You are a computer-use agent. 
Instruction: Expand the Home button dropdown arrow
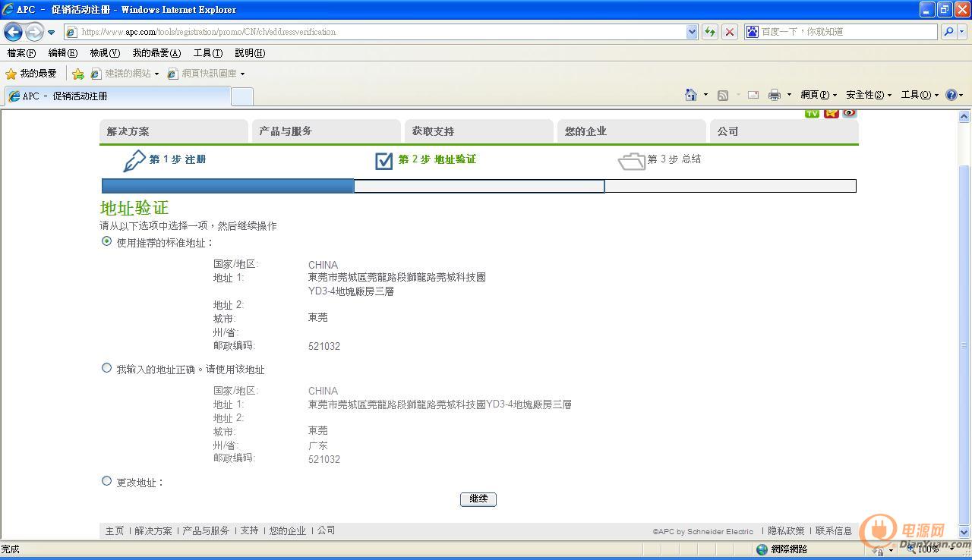coord(705,95)
